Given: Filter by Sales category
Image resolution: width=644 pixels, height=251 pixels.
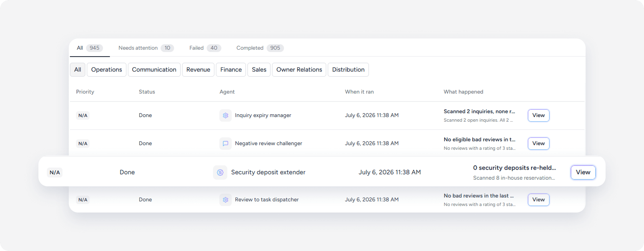Looking at the screenshot, I should [259, 70].
